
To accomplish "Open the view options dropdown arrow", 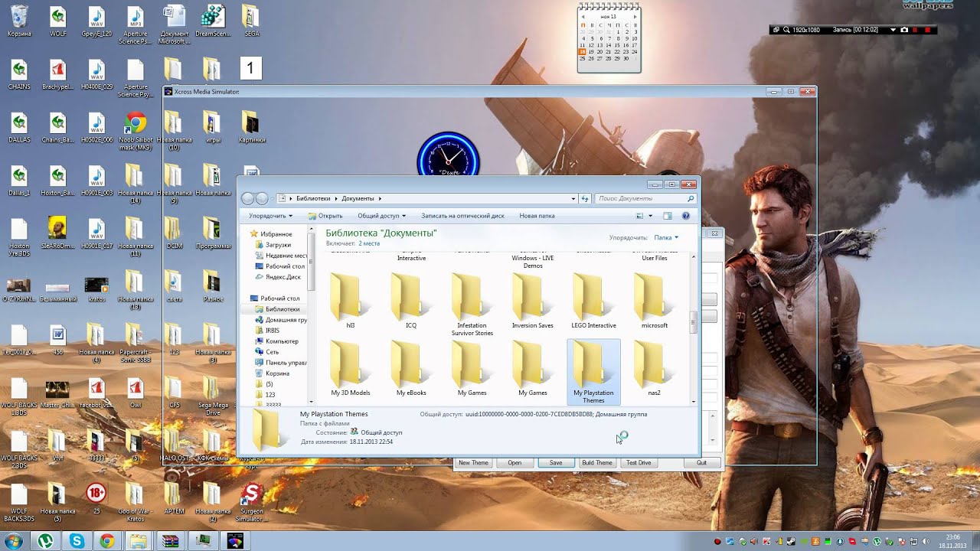I will (650, 216).
